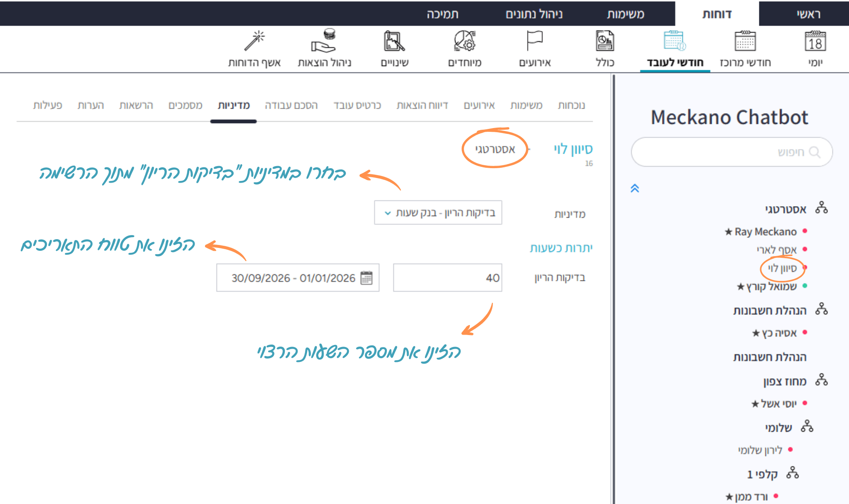
Task: Click the חיפוש search field
Action: click(x=732, y=152)
